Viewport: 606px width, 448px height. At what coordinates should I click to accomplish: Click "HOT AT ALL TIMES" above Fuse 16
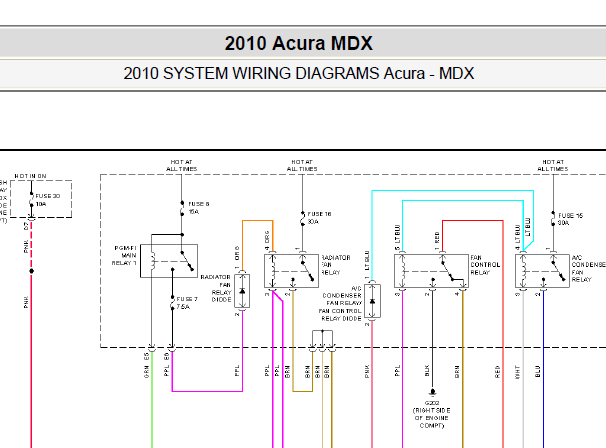(302, 165)
